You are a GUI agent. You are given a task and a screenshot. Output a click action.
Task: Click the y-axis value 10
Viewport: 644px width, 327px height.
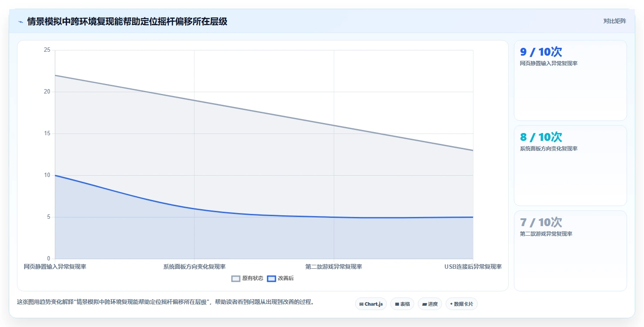pos(47,175)
